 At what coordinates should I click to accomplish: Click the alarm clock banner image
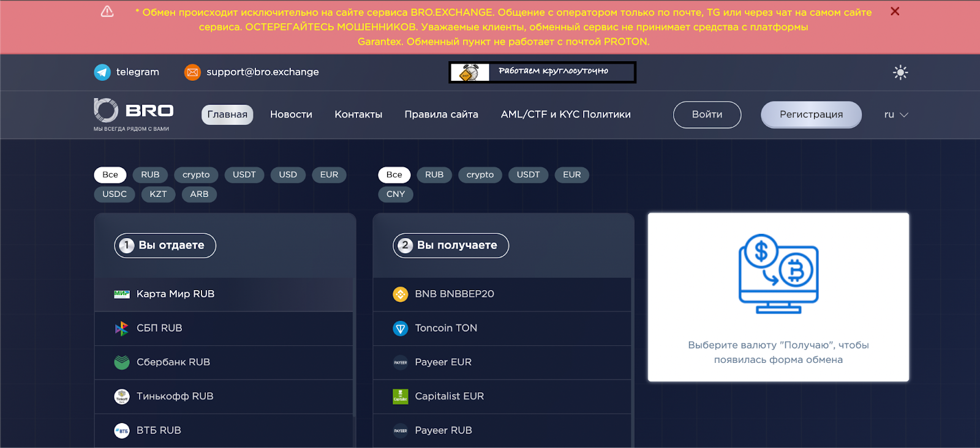(x=543, y=72)
